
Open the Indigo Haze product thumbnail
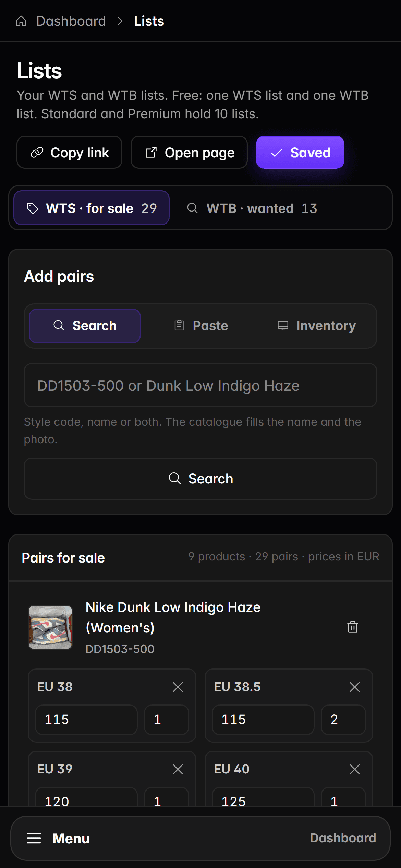(50, 627)
